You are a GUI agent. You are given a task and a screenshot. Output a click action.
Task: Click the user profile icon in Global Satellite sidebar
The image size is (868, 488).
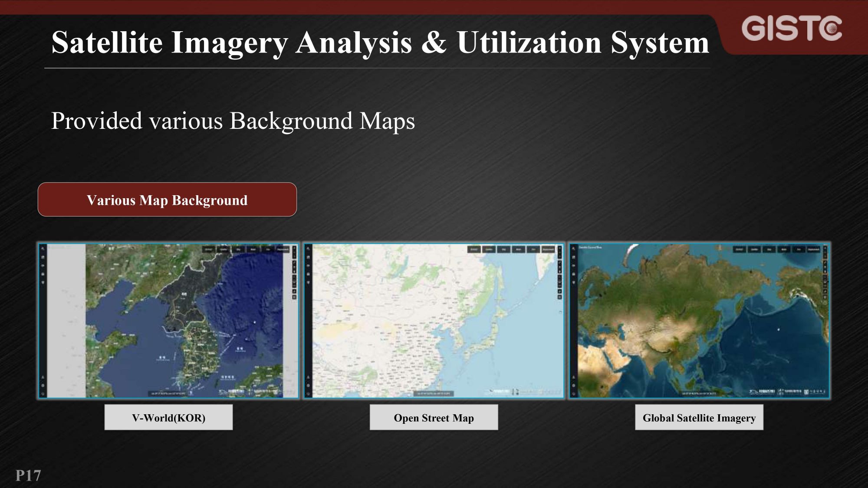pos(573,377)
